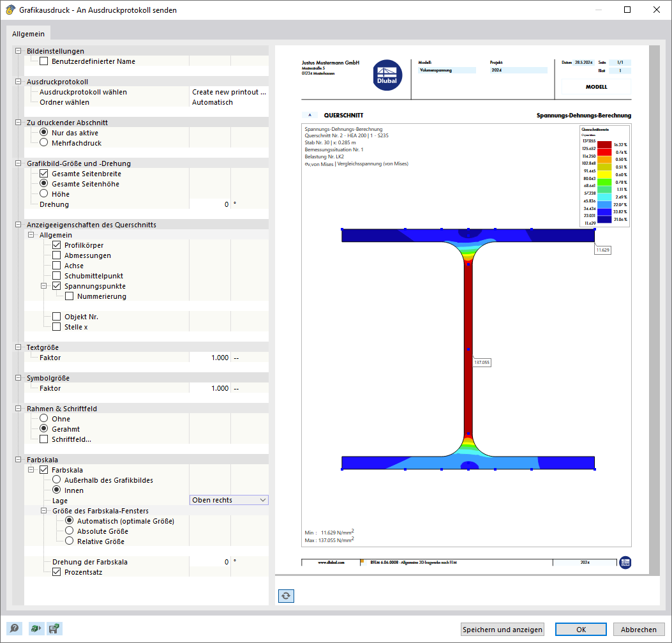
Task: Enable Nummerierung checkbox
Action: 70,296
